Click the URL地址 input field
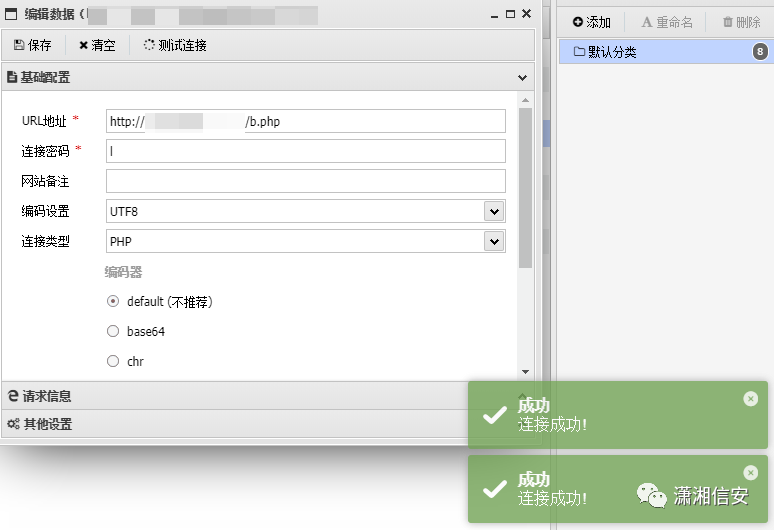 pos(306,121)
